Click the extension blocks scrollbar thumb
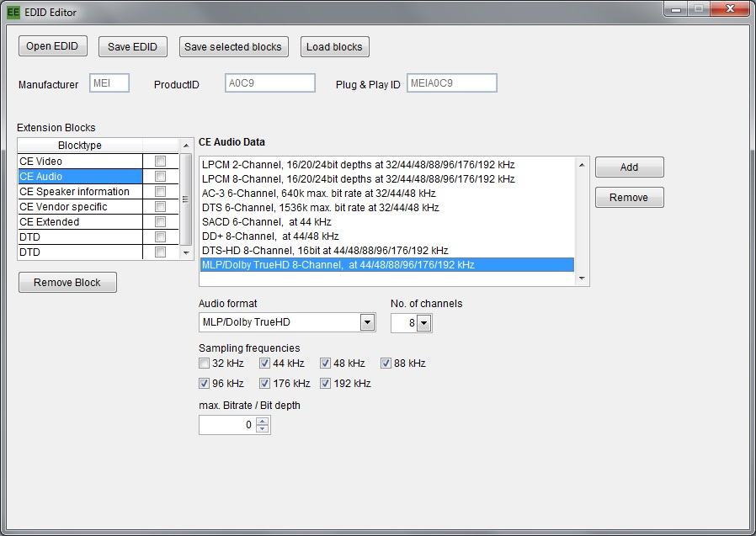Screen dimensions: 756x536 (x=186, y=199)
